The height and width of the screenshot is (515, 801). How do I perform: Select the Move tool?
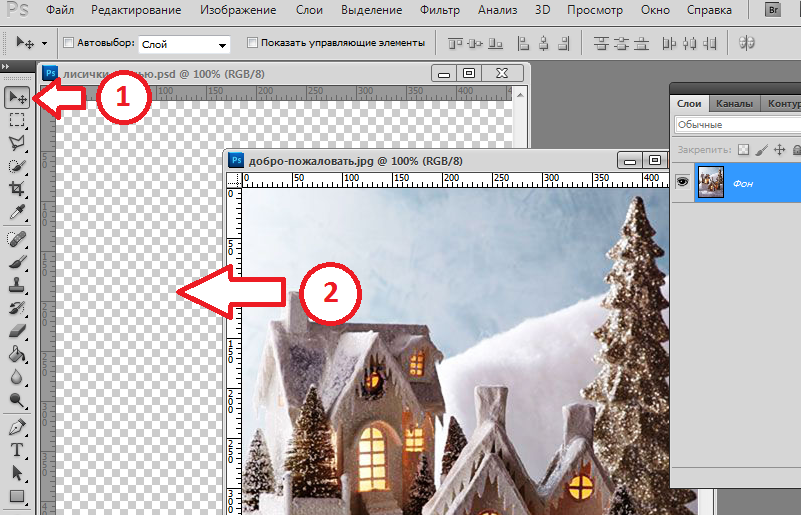17,98
